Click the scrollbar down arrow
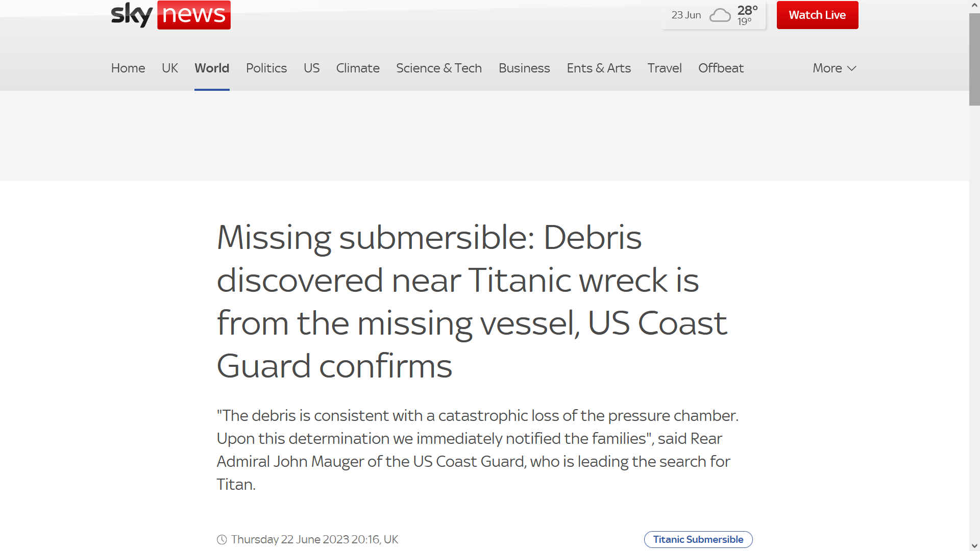Viewport: 980px width, 551px height. [974, 546]
